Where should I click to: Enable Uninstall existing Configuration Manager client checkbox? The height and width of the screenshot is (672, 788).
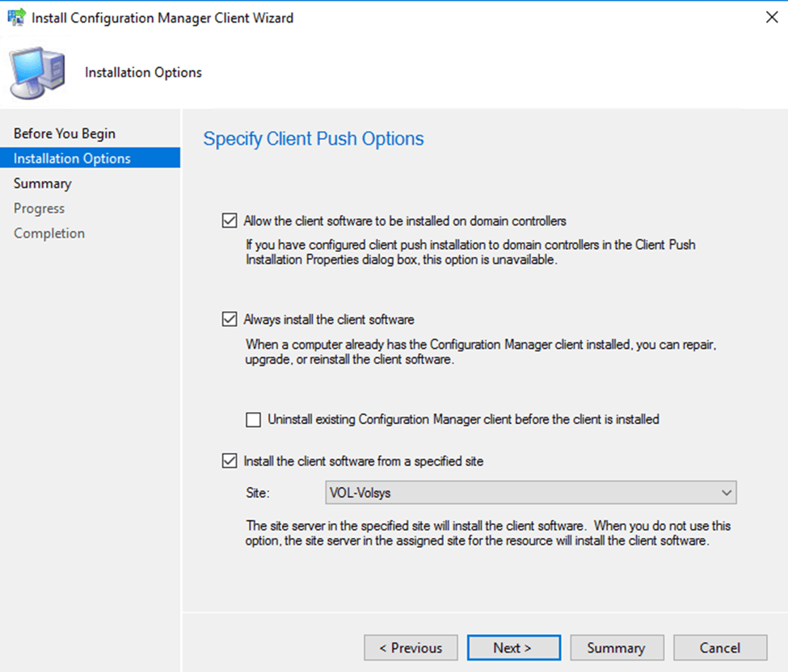pos(254,419)
